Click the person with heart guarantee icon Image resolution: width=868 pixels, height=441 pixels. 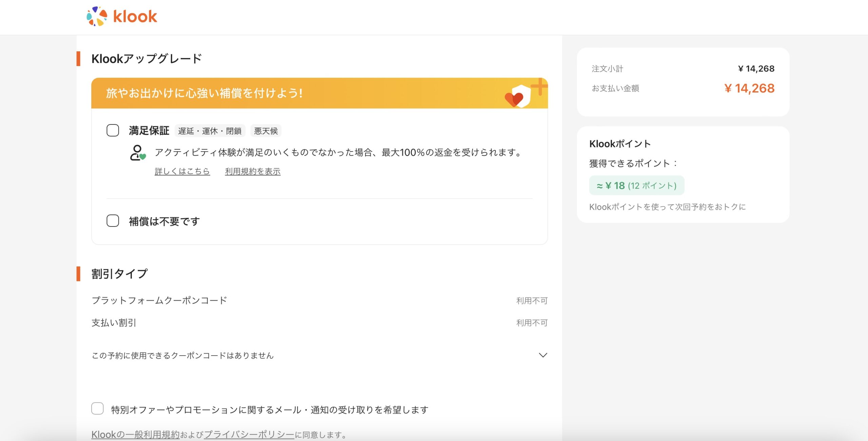138,153
